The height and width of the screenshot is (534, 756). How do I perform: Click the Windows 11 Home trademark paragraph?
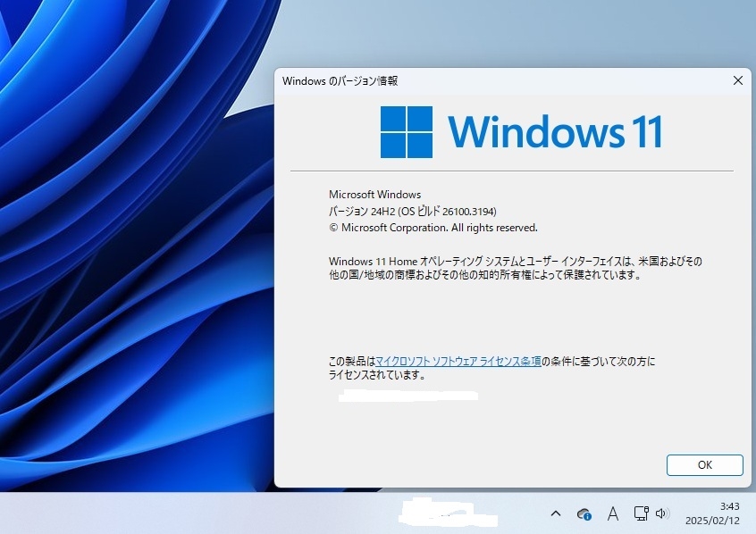click(x=516, y=268)
